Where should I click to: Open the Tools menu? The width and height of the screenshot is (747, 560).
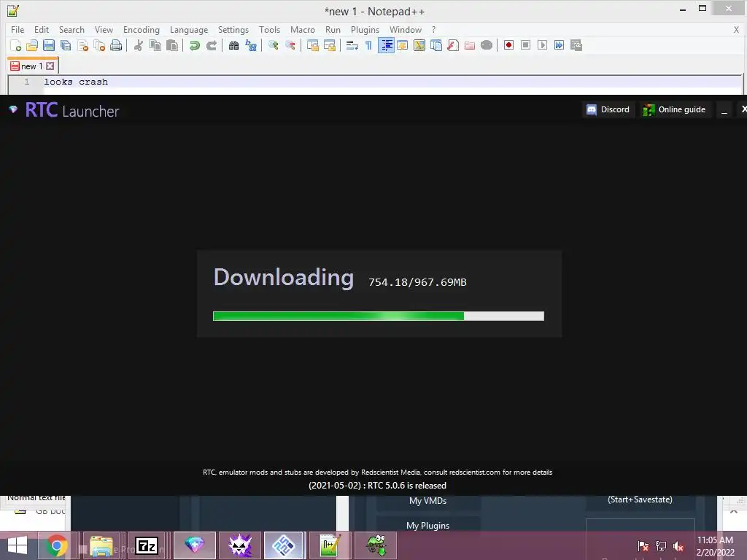pos(269,29)
